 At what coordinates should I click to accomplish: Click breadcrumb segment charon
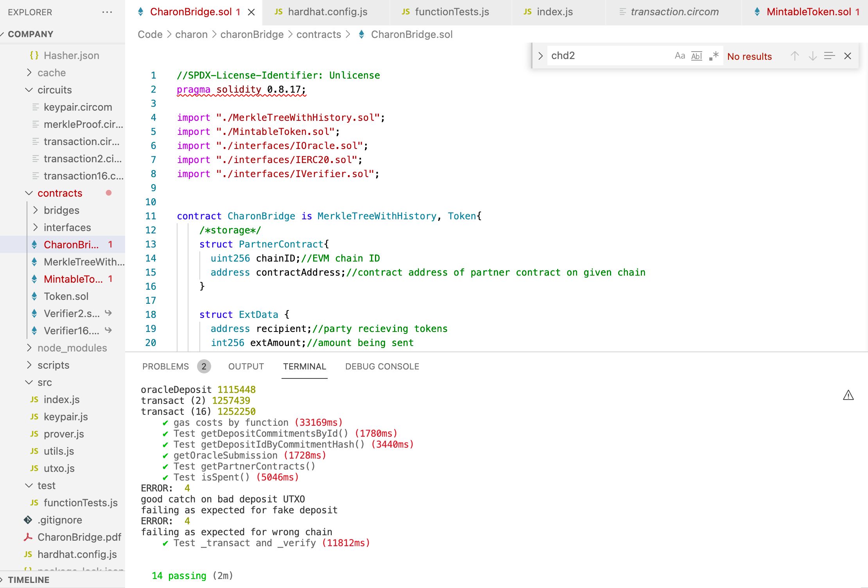pos(191,34)
